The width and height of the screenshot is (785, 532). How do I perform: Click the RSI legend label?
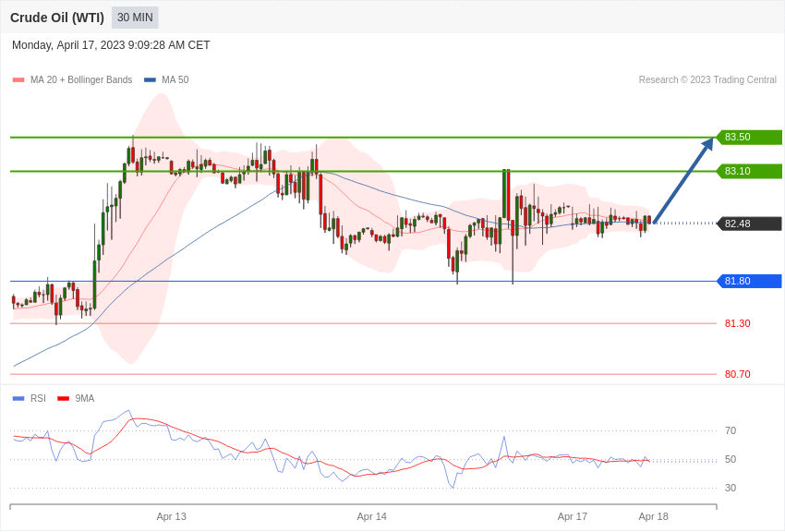(x=38, y=399)
